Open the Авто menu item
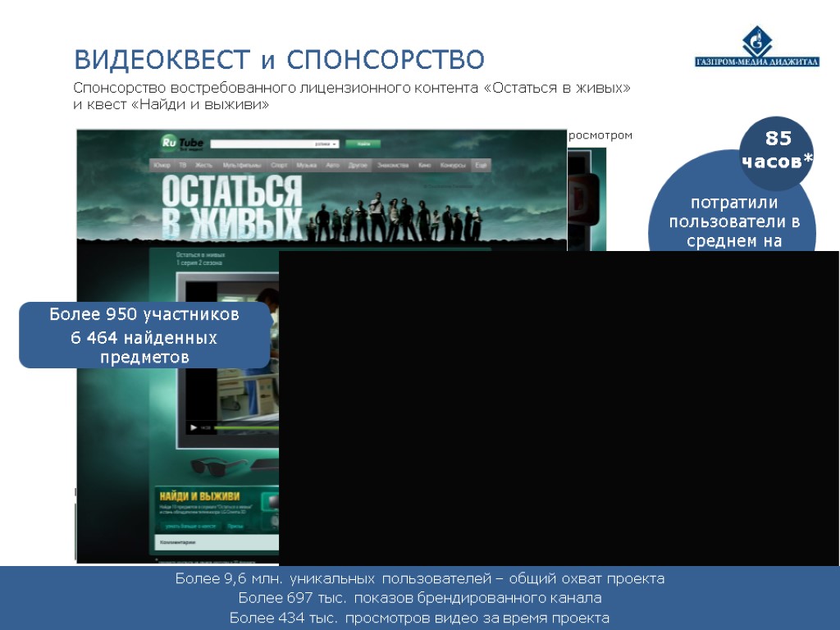This screenshot has height=630, width=840. [x=333, y=165]
